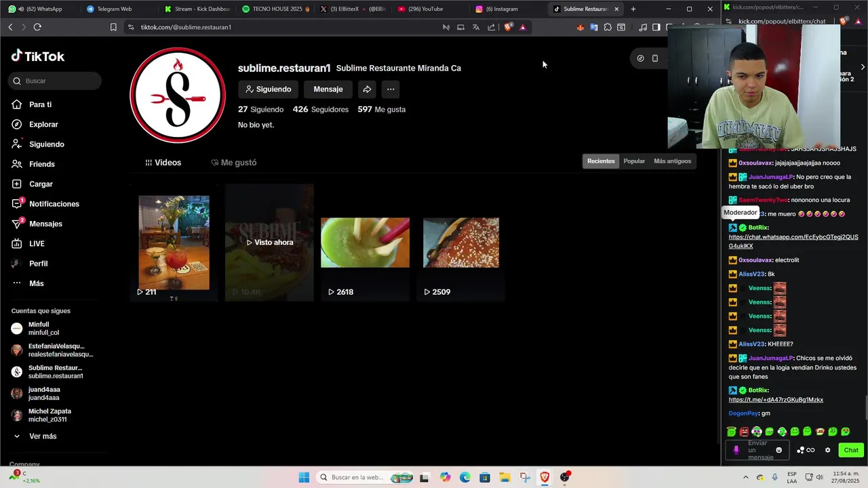Image resolution: width=868 pixels, height=488 pixels.
Task: Go to Siguiendo in the sidebar
Action: [x=46, y=144]
